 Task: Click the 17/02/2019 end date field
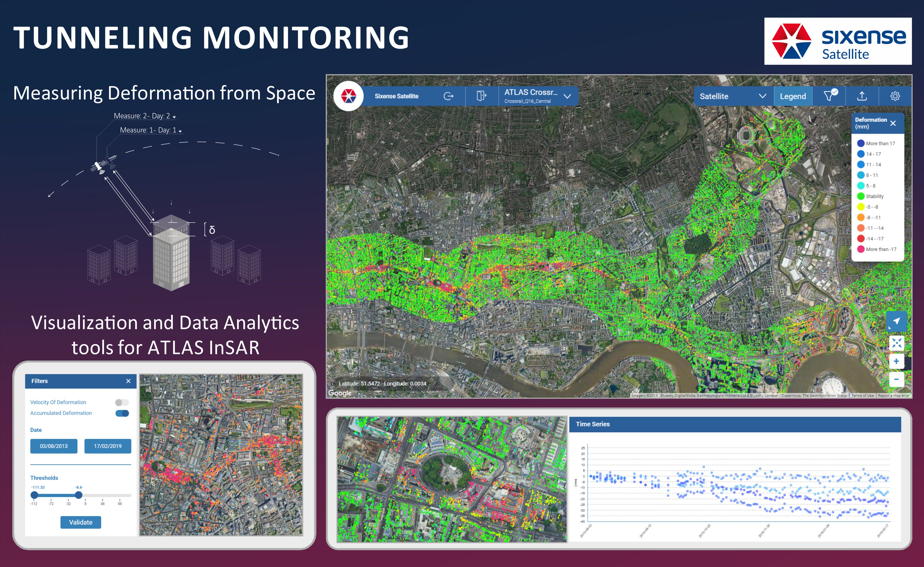tap(108, 446)
